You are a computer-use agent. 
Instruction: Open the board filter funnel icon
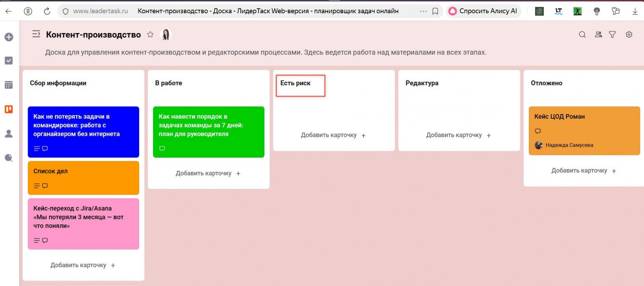(x=613, y=35)
